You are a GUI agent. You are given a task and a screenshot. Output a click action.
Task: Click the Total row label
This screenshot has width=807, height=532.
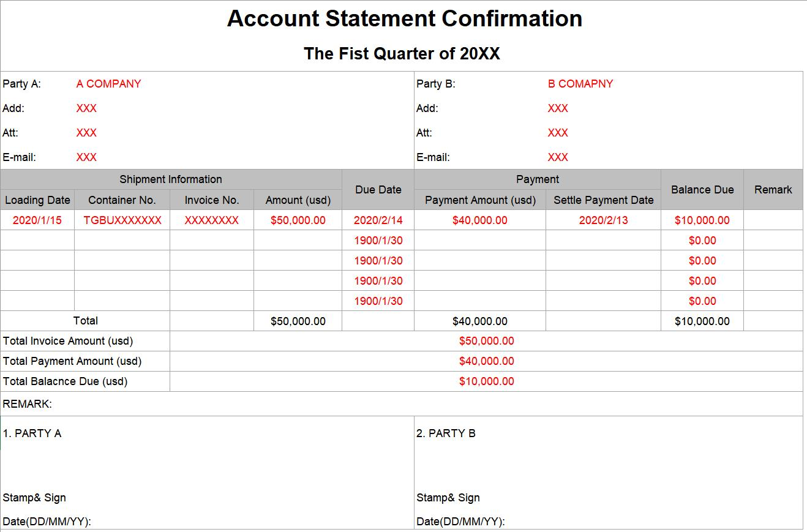point(85,321)
